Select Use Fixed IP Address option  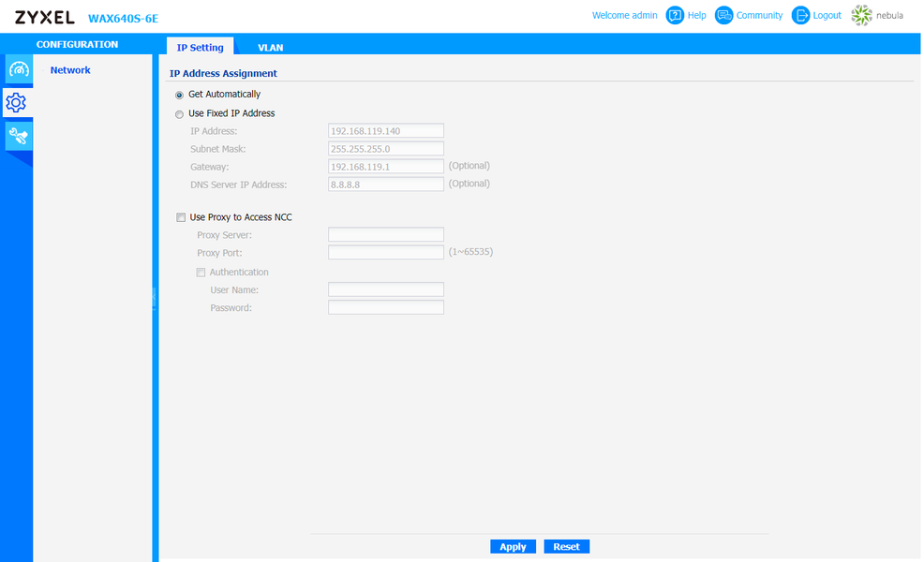click(179, 114)
